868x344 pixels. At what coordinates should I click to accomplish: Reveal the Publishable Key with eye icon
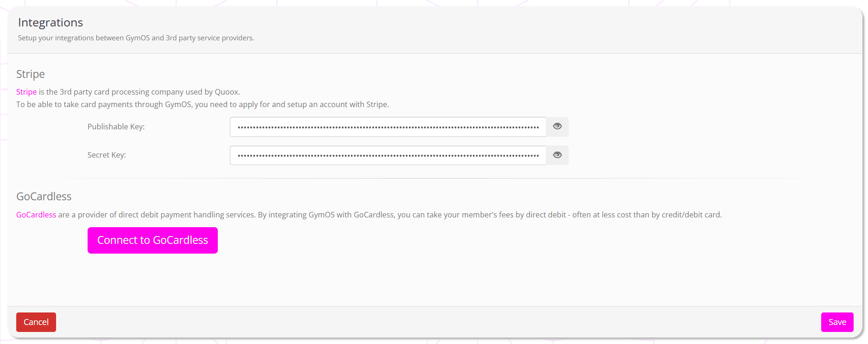(x=557, y=127)
